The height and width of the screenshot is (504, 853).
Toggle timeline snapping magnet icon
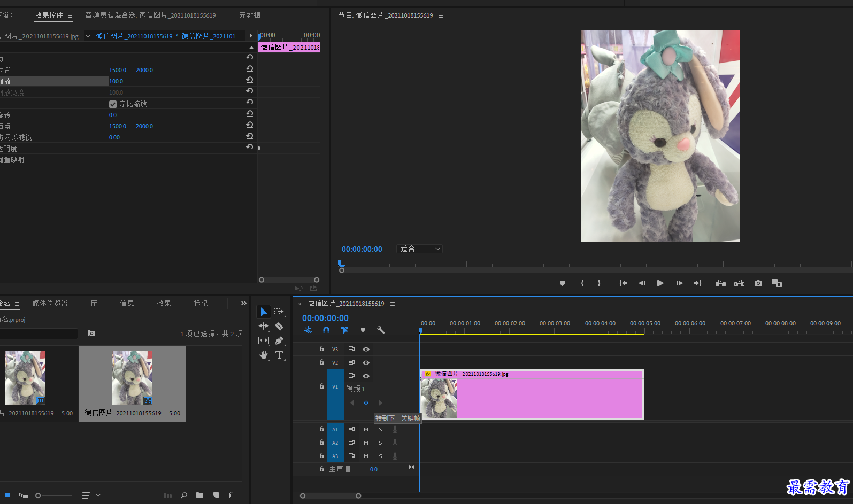(326, 330)
